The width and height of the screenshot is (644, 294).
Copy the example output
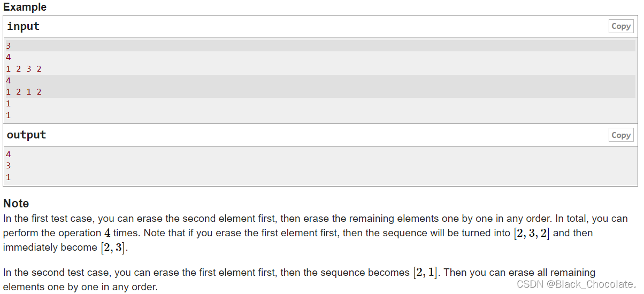[621, 135]
